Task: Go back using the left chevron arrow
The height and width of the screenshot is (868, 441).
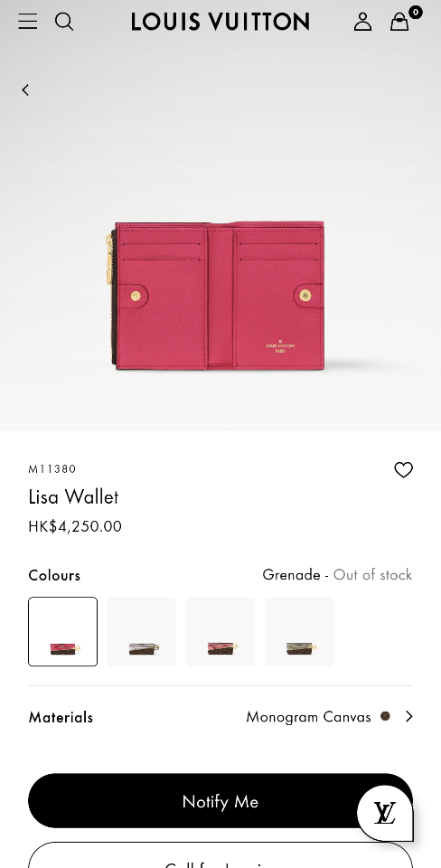Action: [25, 90]
